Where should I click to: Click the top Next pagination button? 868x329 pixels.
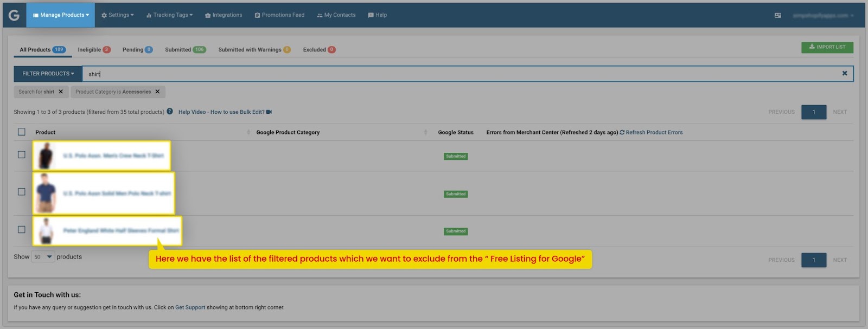coord(840,112)
